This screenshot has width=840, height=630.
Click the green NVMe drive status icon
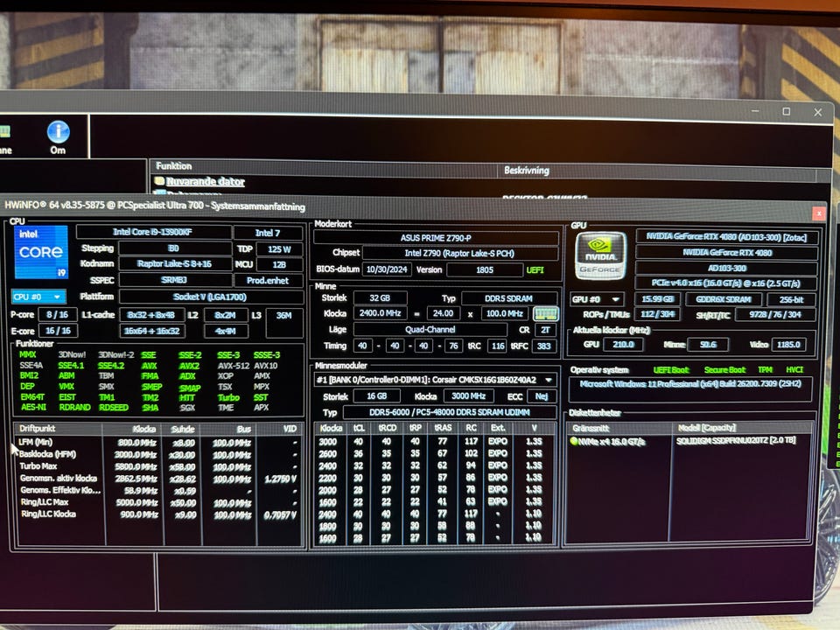point(574,442)
